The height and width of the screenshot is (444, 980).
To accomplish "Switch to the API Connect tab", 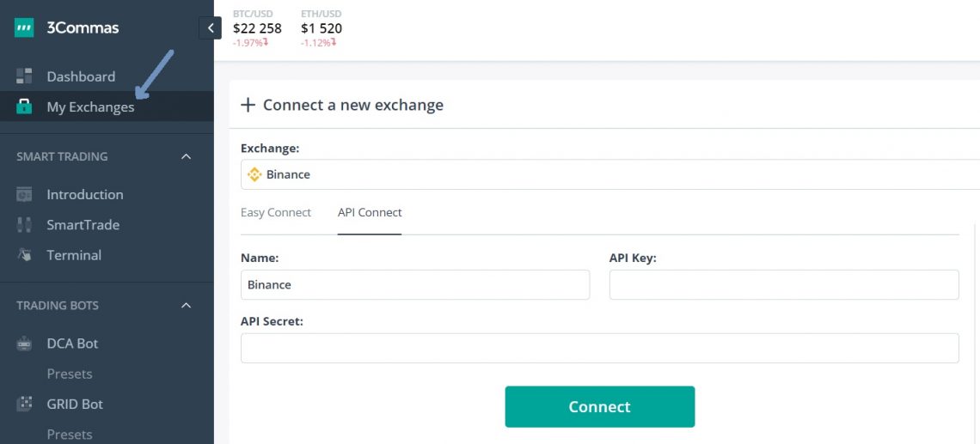I will pyautogui.click(x=370, y=212).
